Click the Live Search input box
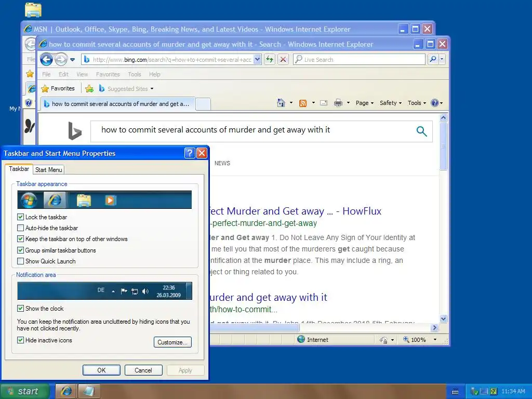The height and width of the screenshot is (399, 532). (x=359, y=59)
